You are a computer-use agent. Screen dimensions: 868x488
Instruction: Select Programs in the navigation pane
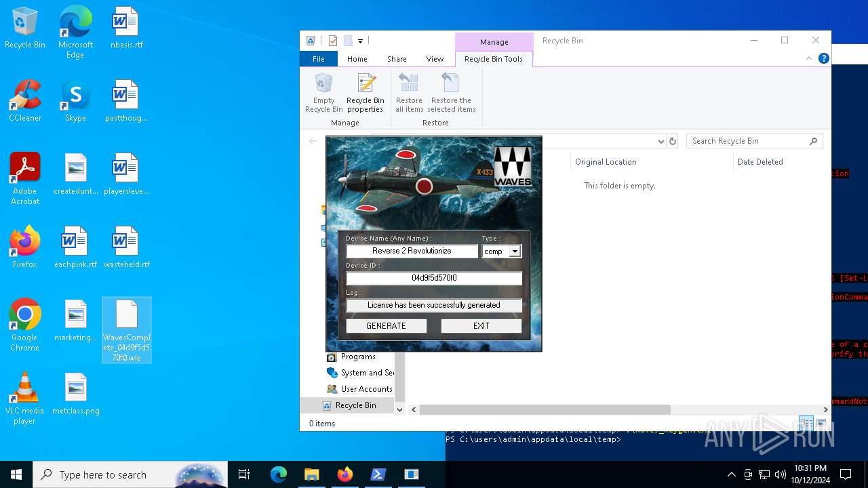pos(357,357)
